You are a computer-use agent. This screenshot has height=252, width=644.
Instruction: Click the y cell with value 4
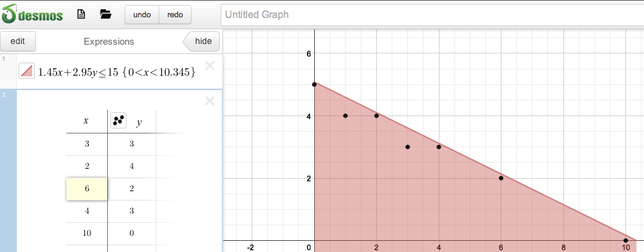(x=131, y=167)
